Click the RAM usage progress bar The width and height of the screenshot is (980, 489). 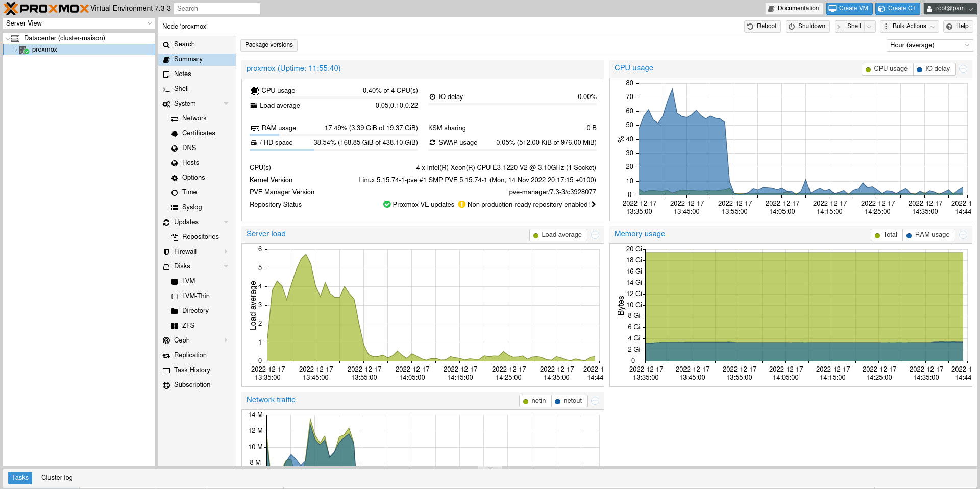point(334,135)
